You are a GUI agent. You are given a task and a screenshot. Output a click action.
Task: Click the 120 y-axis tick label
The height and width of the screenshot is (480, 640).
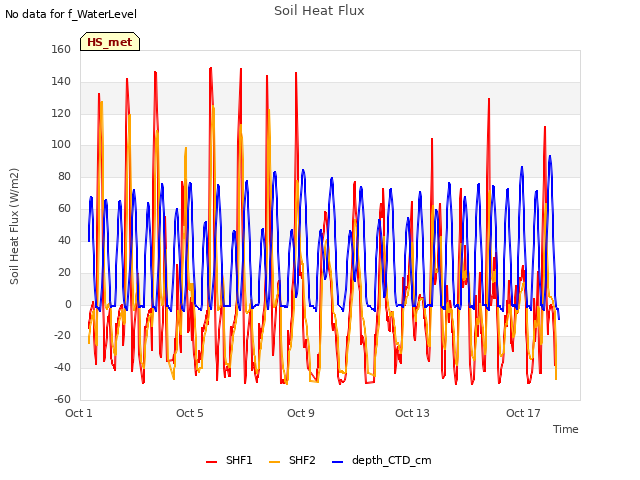tap(61, 113)
